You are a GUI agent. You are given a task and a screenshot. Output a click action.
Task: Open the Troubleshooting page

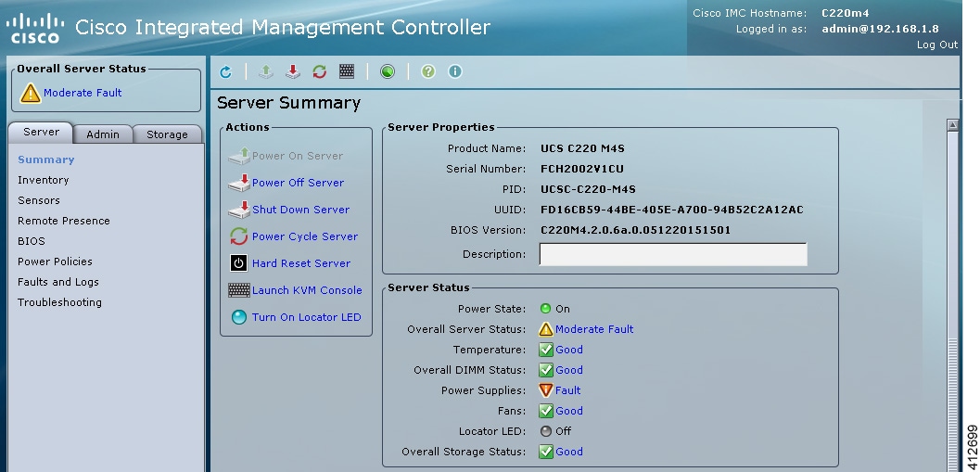coord(59,302)
